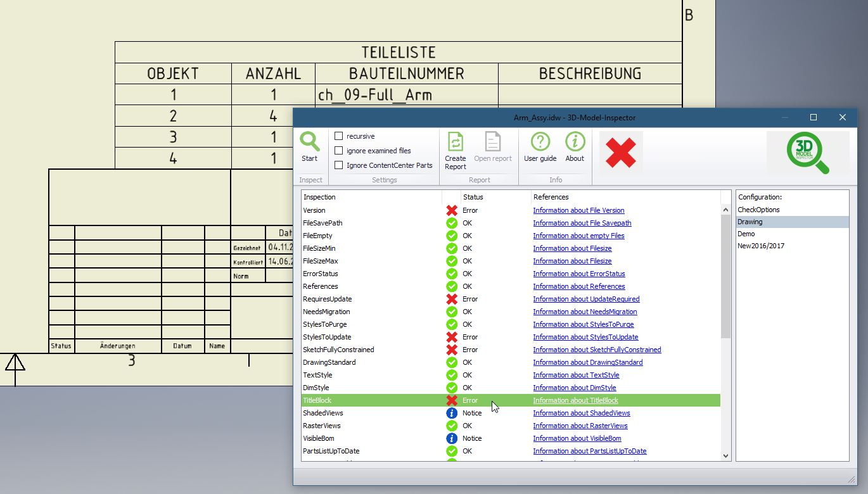Click the OK checkmark in DrawingStandard row

coord(452,362)
